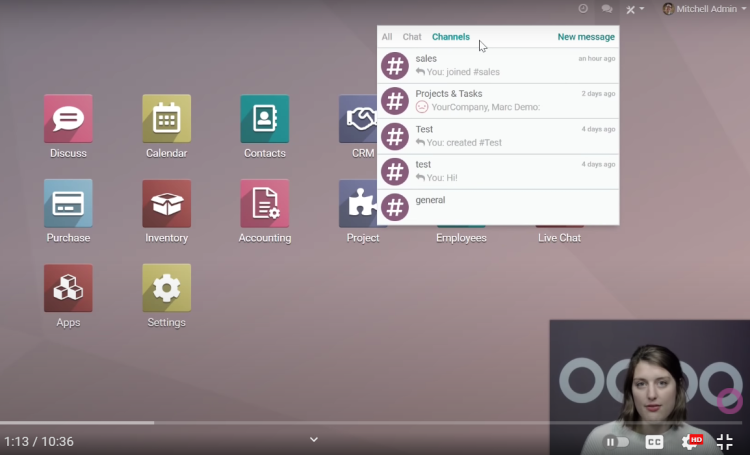Launch the Inventory app
This screenshot has height=455, width=750.
166,203
